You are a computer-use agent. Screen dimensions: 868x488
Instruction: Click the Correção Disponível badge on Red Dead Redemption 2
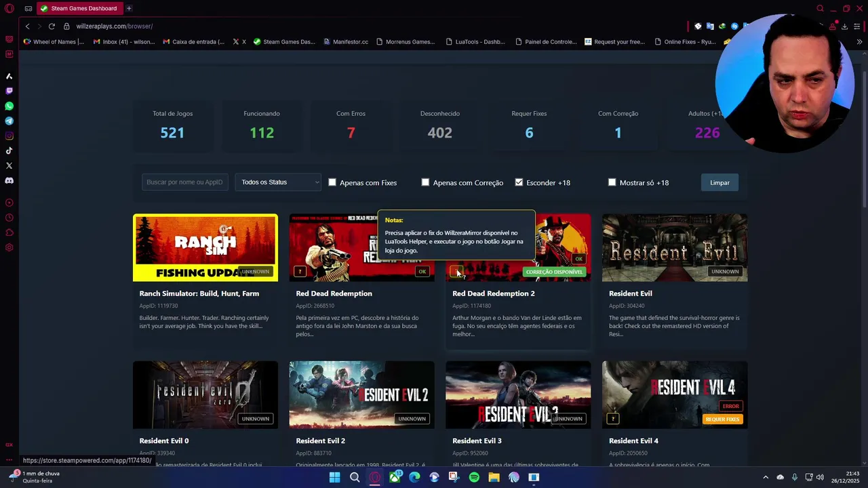pos(554,272)
